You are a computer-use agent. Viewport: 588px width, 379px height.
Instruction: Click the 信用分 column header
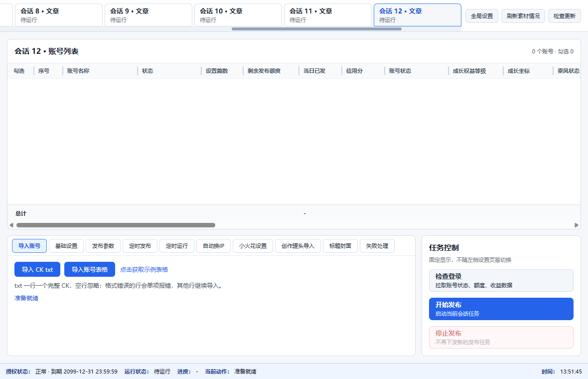354,70
